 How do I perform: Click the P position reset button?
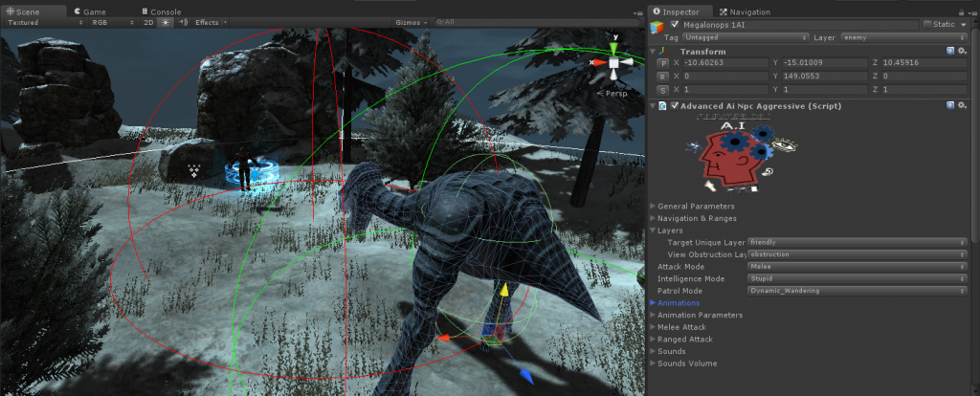[x=660, y=63]
